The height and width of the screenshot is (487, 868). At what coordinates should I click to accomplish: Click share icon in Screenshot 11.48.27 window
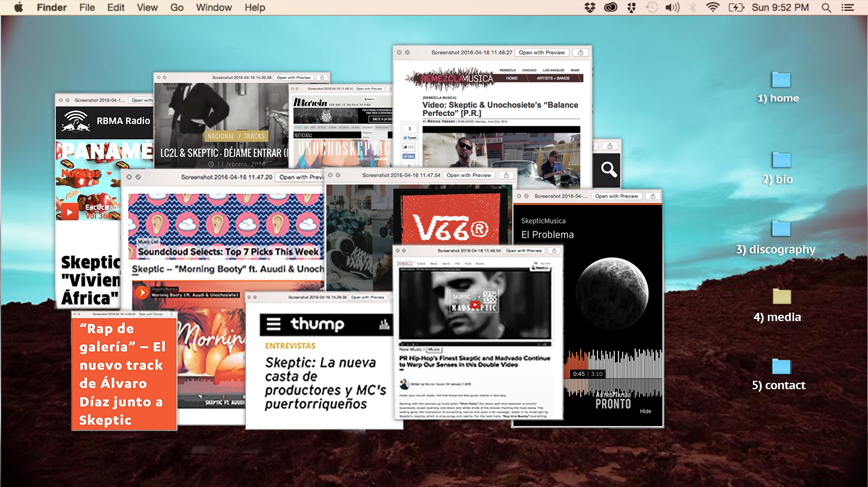point(581,53)
